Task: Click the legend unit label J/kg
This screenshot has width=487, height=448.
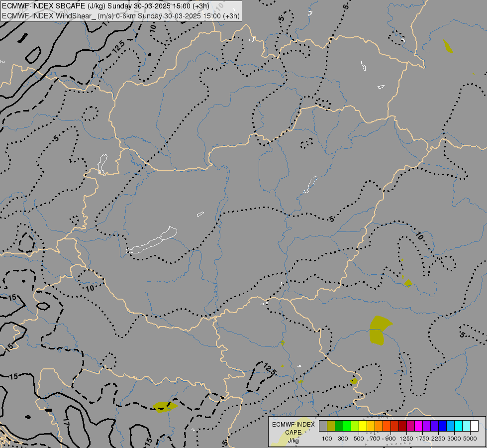Action: (x=293, y=440)
